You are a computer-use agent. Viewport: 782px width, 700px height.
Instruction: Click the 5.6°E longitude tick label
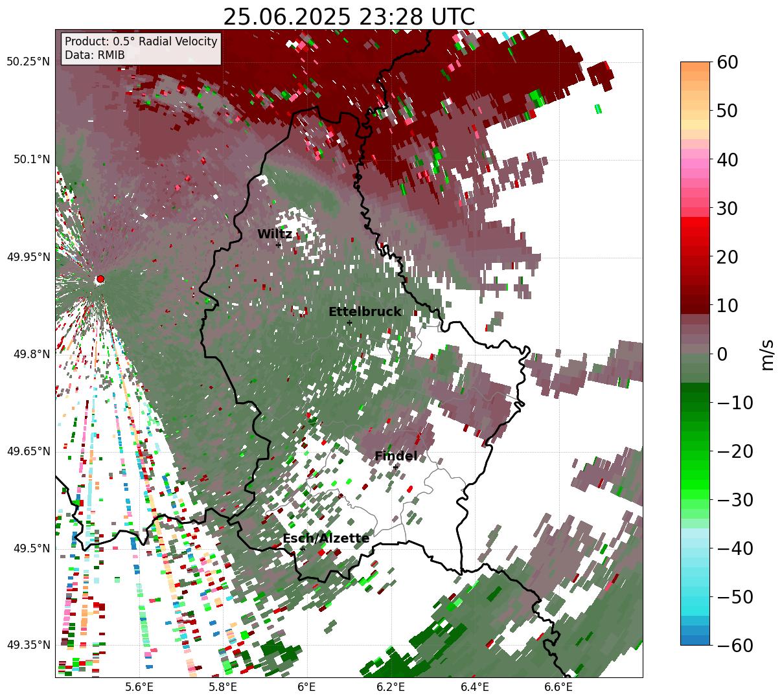tap(139, 687)
